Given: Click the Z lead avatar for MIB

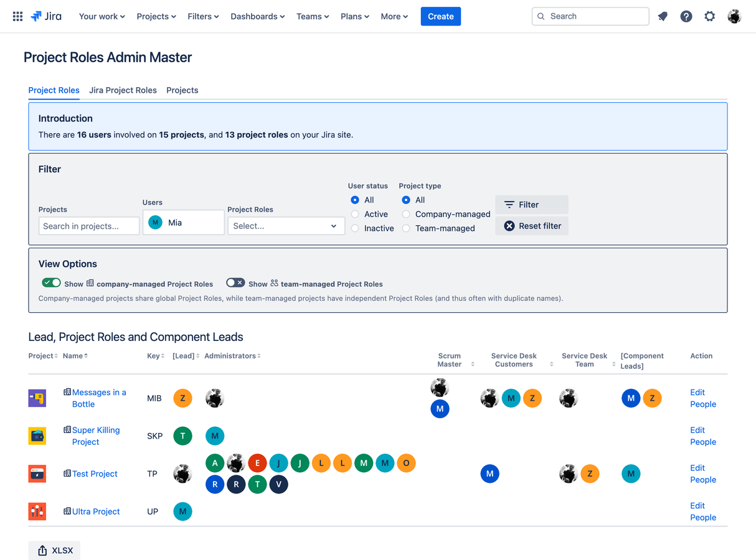Looking at the screenshot, I should coord(182,398).
